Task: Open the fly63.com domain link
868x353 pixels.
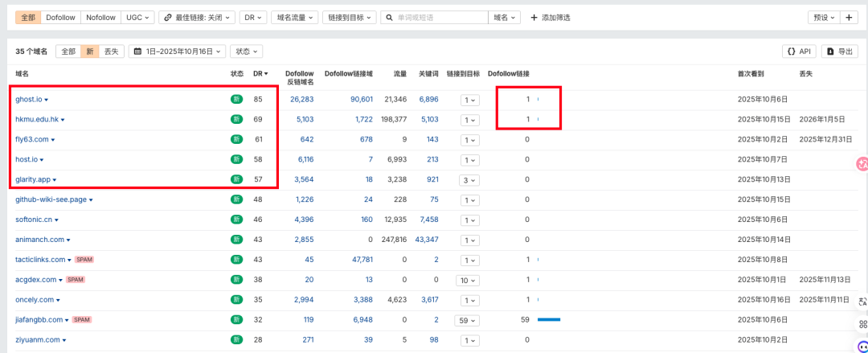Action: pyautogui.click(x=32, y=140)
